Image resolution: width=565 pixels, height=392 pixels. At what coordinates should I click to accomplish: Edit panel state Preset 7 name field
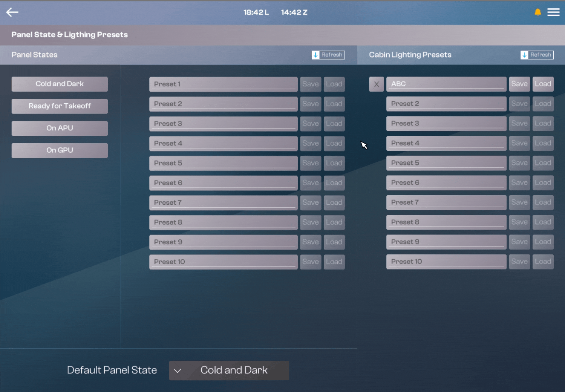pos(223,203)
